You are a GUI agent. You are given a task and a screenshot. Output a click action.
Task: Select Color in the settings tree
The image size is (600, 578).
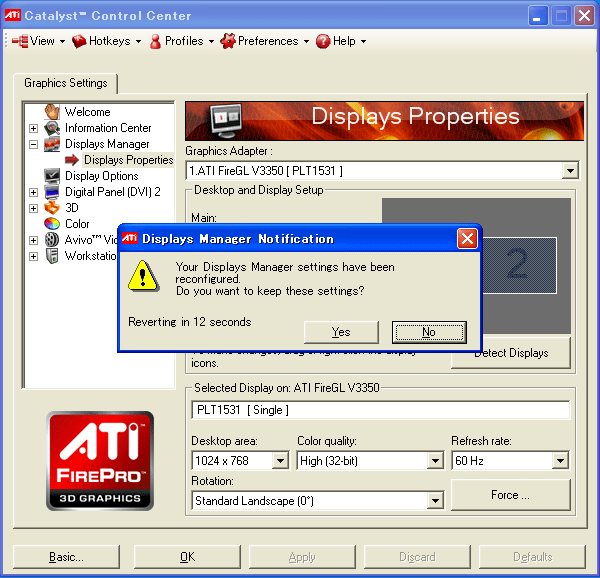point(77,224)
